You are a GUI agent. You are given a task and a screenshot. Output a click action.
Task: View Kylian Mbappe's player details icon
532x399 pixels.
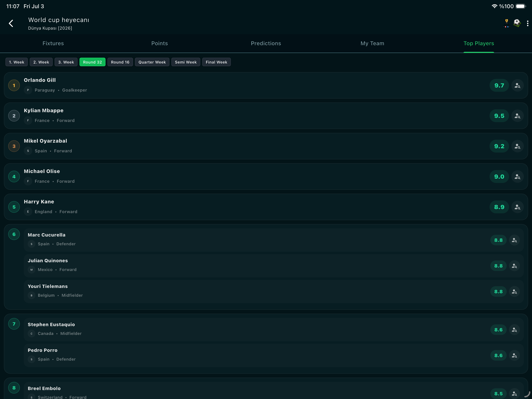[x=517, y=116]
